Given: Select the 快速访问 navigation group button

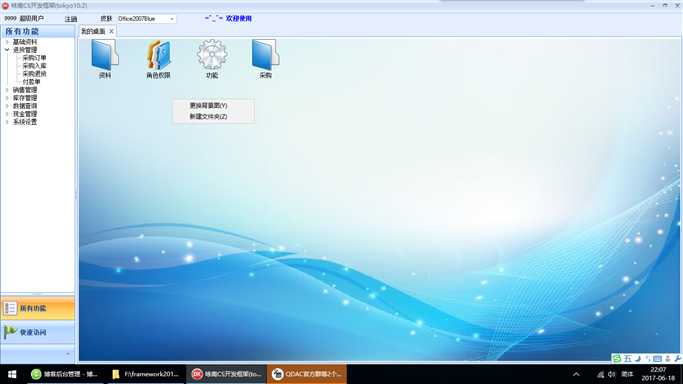Looking at the screenshot, I should pos(38,332).
